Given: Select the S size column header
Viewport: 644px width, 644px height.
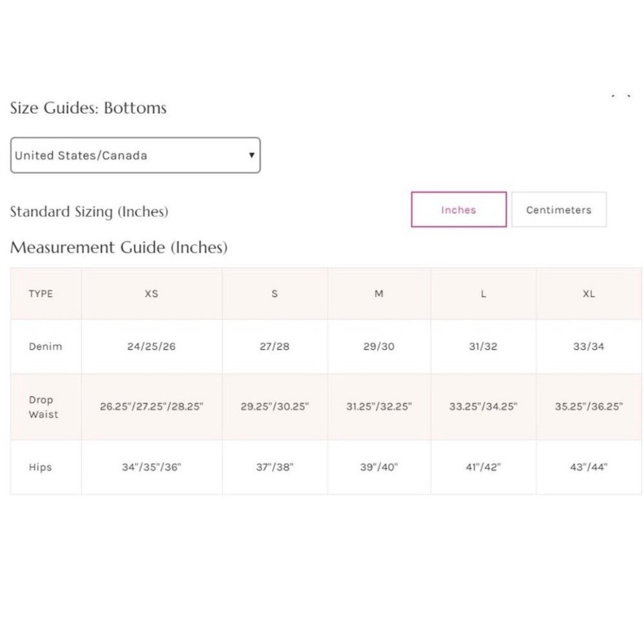Looking at the screenshot, I should coord(274,294).
